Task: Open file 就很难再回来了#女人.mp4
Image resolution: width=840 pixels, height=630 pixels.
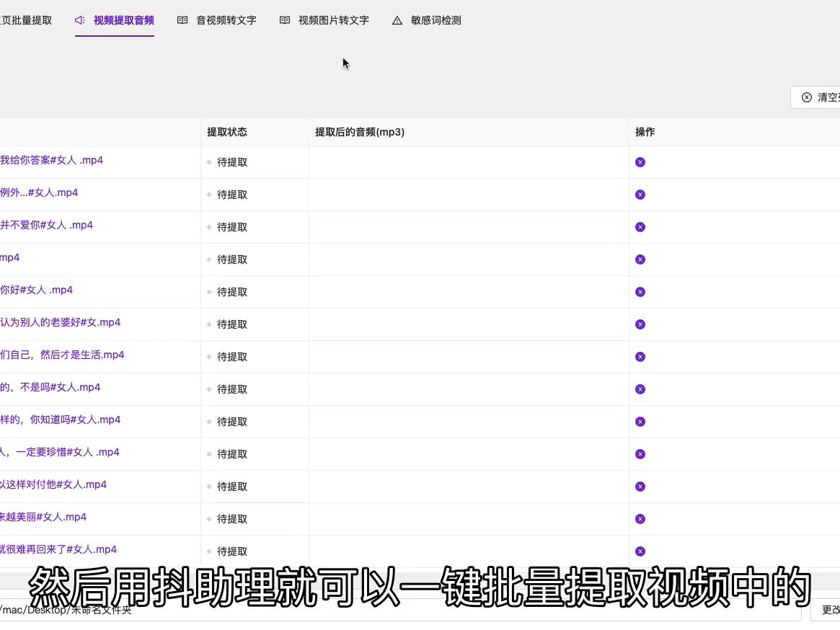Action: click(x=58, y=550)
